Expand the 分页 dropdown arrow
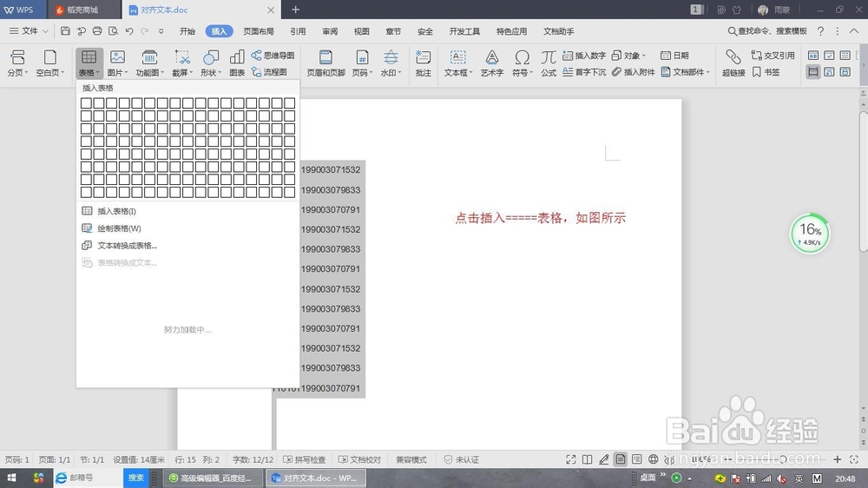The image size is (868, 488). 26,73
